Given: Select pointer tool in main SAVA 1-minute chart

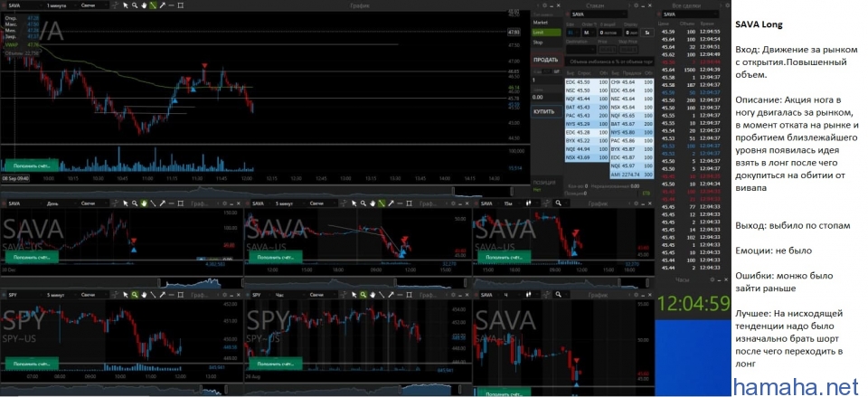Looking at the screenshot, I should click(125, 5).
